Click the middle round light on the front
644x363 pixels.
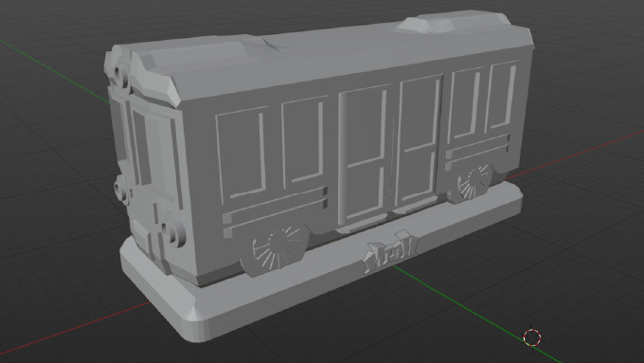(121, 190)
